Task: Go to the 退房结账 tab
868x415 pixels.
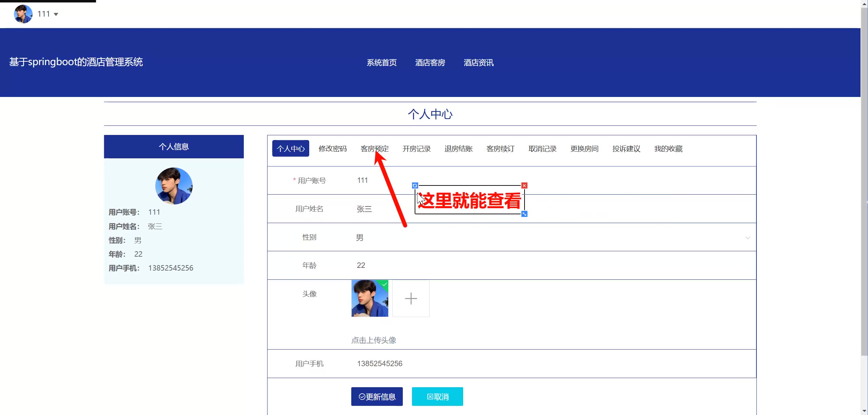Action: [458, 149]
